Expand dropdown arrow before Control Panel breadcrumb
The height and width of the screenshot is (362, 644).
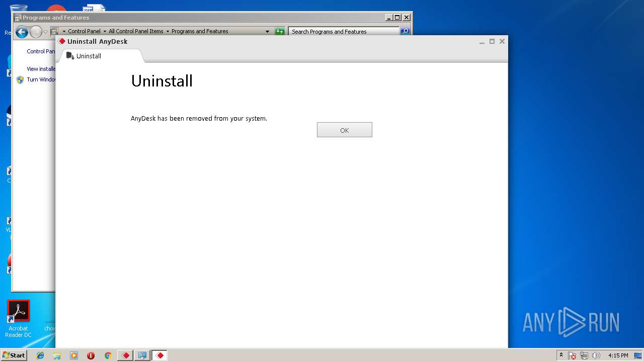coord(64,31)
